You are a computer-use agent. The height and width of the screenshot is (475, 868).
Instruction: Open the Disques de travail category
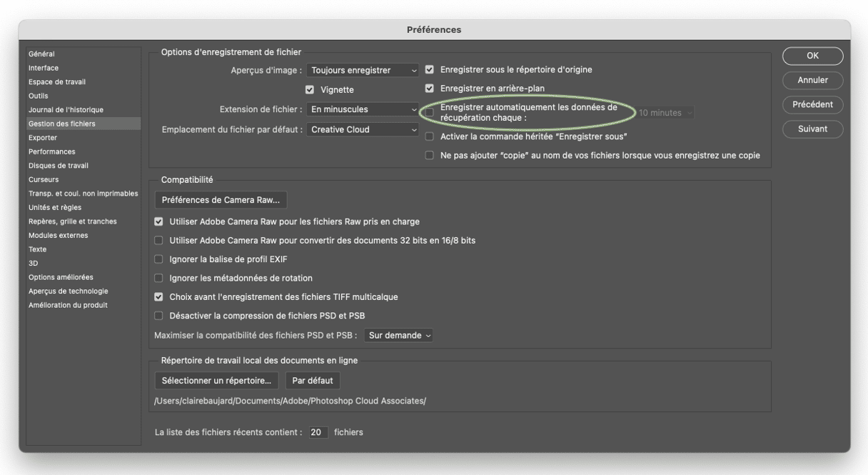59,166
